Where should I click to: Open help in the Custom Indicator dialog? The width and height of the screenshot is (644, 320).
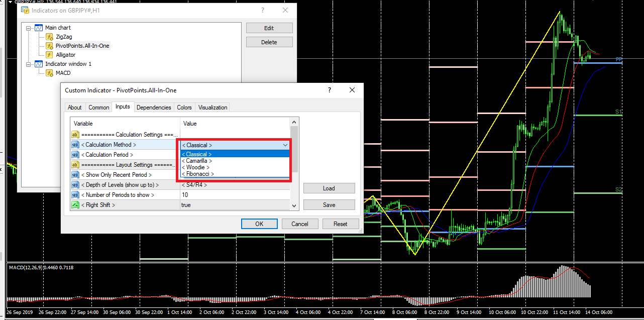[x=330, y=90]
